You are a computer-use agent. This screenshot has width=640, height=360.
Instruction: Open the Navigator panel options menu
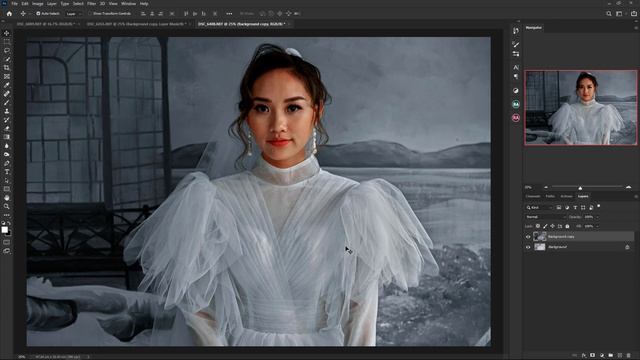(636, 28)
